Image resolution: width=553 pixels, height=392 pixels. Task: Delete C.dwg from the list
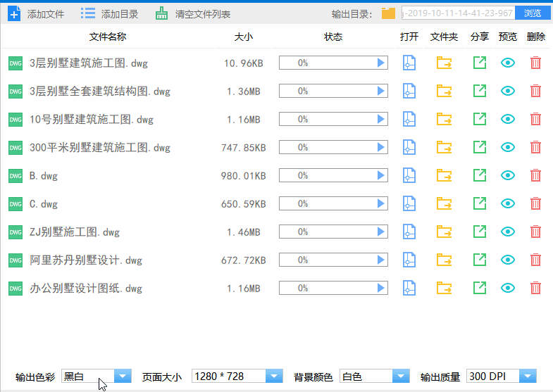(535, 204)
